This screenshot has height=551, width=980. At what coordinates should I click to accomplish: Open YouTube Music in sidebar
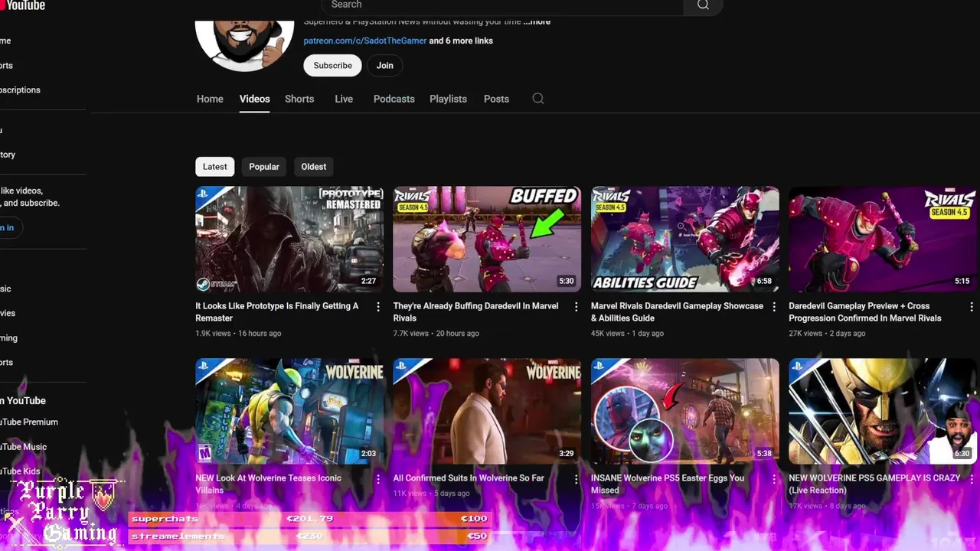[24, 447]
